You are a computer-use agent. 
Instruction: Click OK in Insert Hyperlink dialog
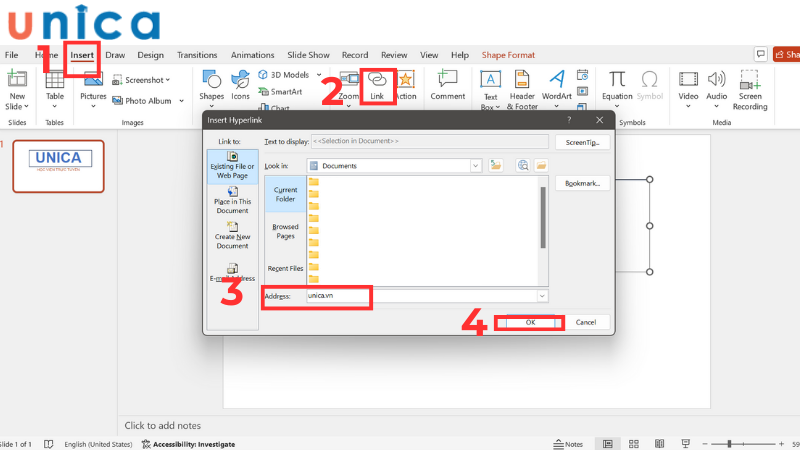(530, 322)
